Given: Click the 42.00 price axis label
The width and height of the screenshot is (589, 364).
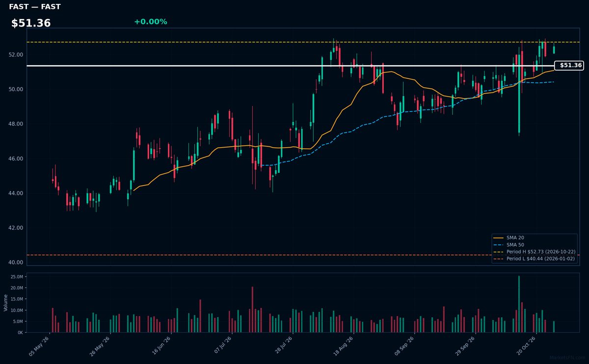Looking at the screenshot, I should pos(15,228).
